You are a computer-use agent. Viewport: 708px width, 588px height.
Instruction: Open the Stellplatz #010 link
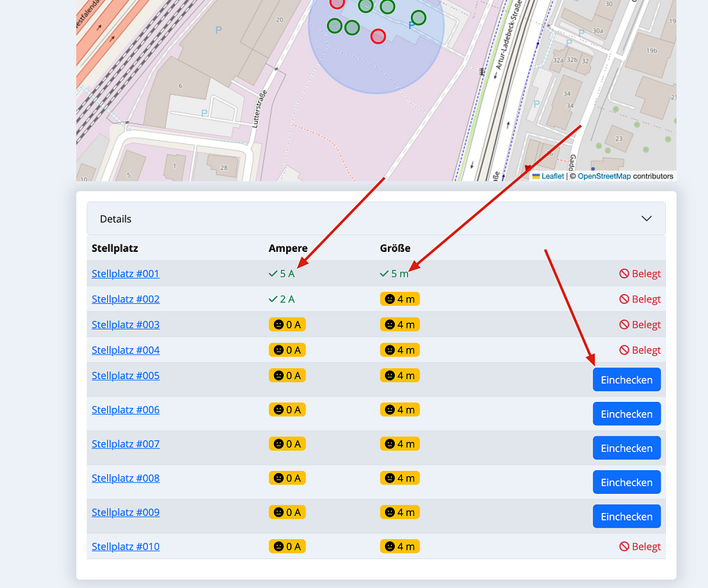coord(126,547)
